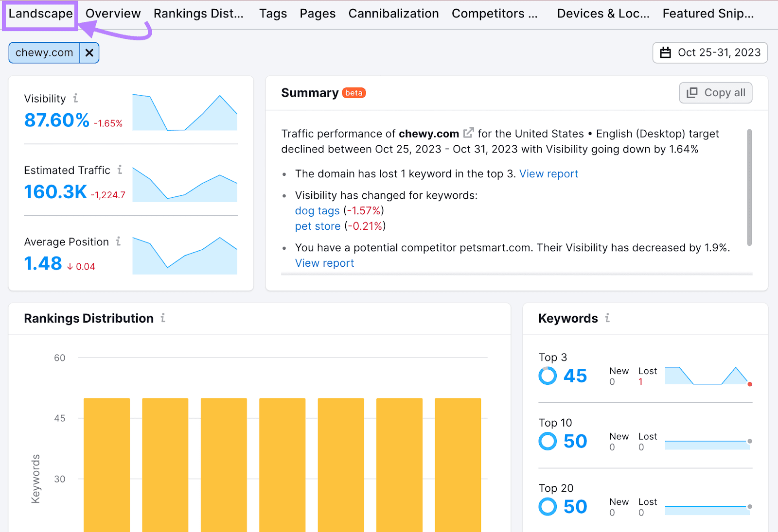
Task: Open the Devices & Locations tab
Action: point(603,14)
